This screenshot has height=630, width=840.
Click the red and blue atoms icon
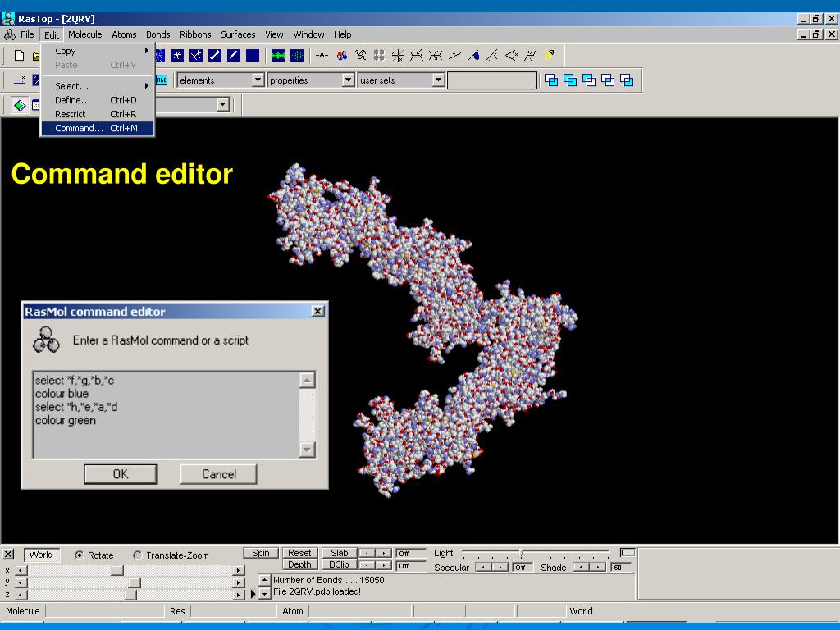click(341, 55)
